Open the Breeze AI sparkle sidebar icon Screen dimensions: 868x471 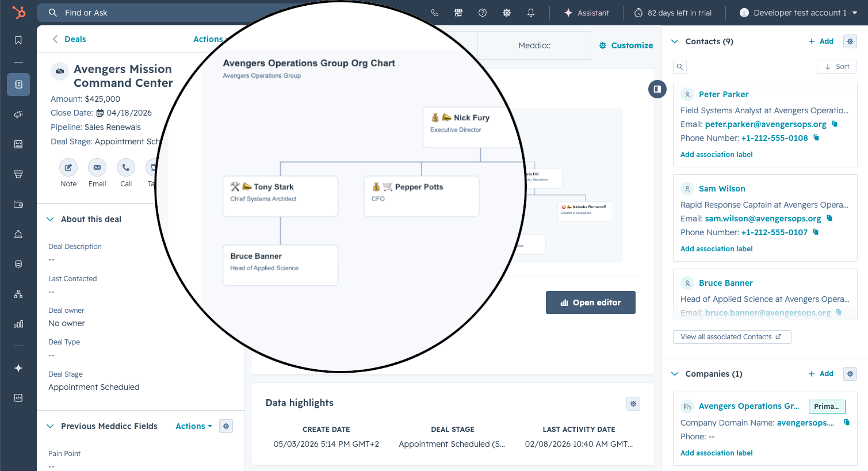18,368
